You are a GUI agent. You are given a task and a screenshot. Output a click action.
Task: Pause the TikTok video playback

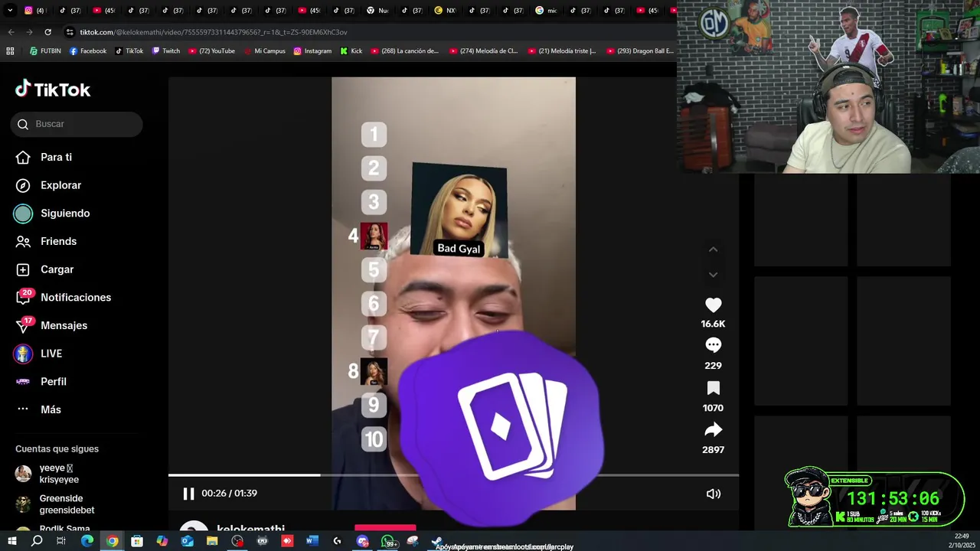pyautogui.click(x=188, y=494)
